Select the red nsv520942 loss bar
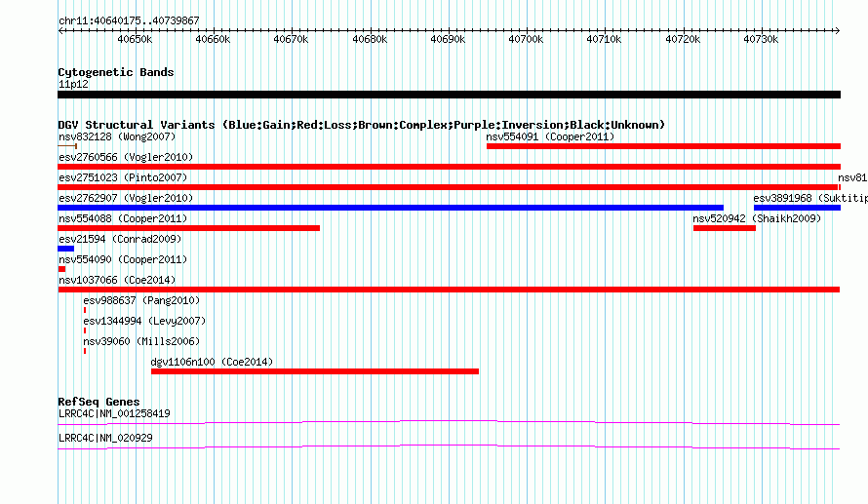Viewport: 868px width, 504px height. [x=725, y=228]
